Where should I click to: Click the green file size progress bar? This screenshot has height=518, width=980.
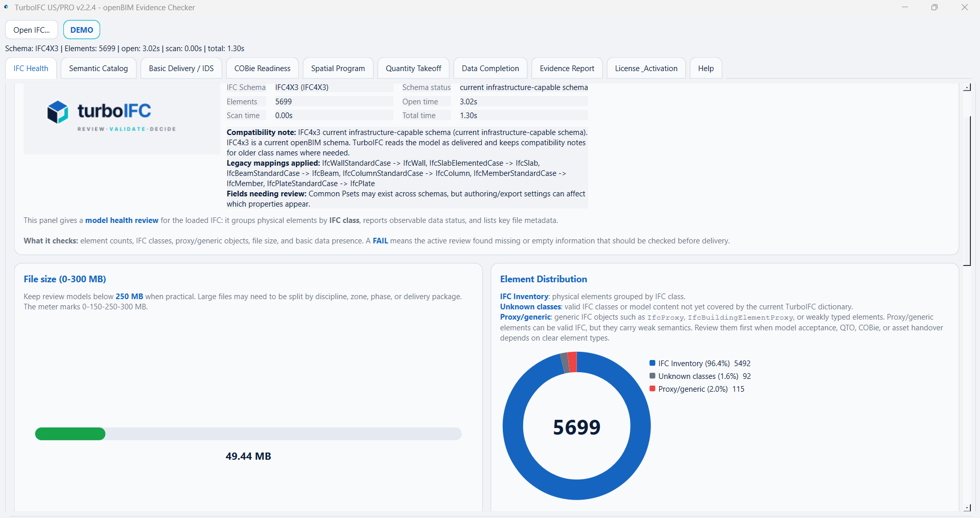click(70, 434)
